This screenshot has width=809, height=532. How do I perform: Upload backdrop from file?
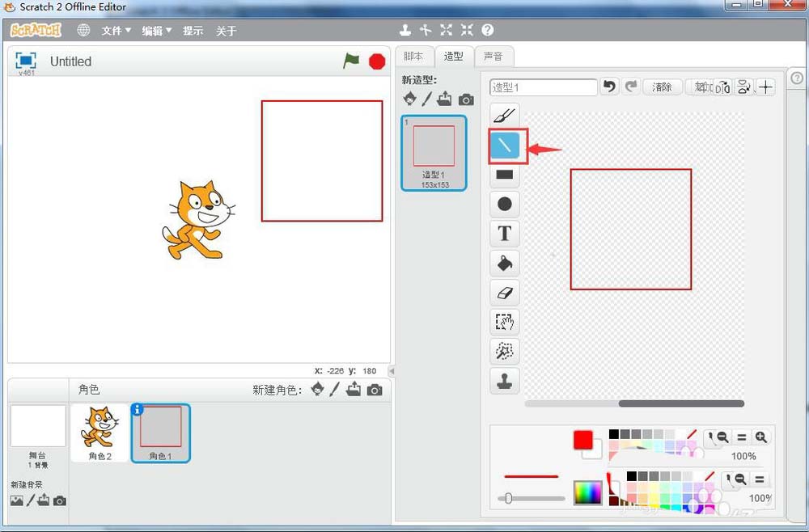coord(44,500)
